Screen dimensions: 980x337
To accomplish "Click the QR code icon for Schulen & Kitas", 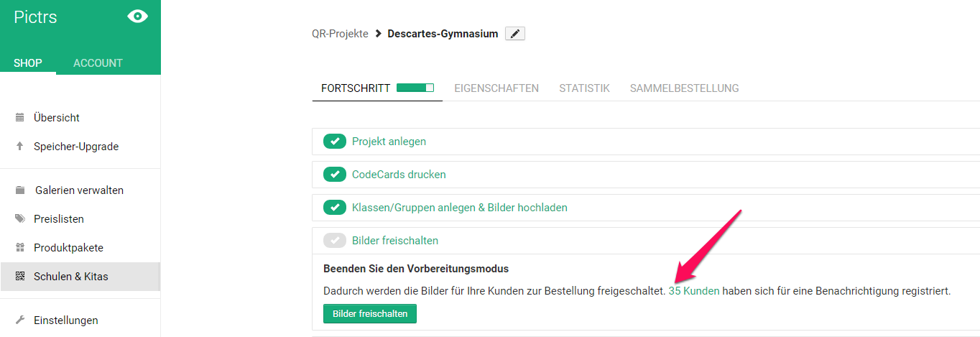I will (20, 277).
